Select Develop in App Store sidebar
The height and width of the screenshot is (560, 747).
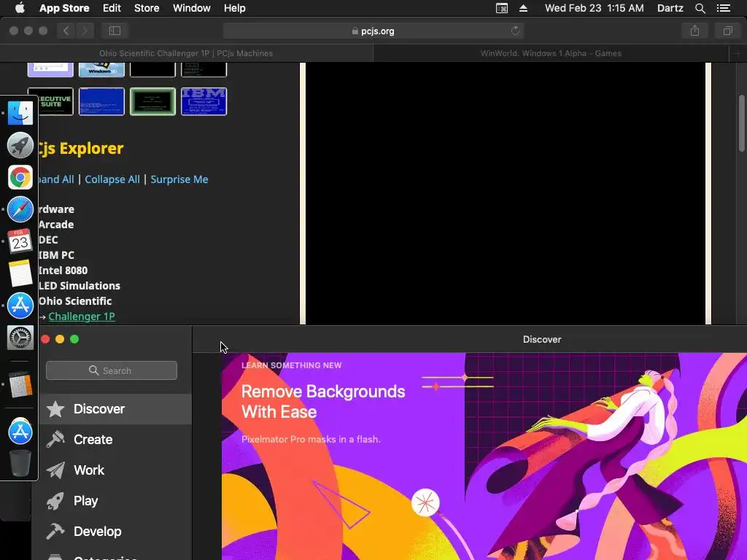pos(115,532)
